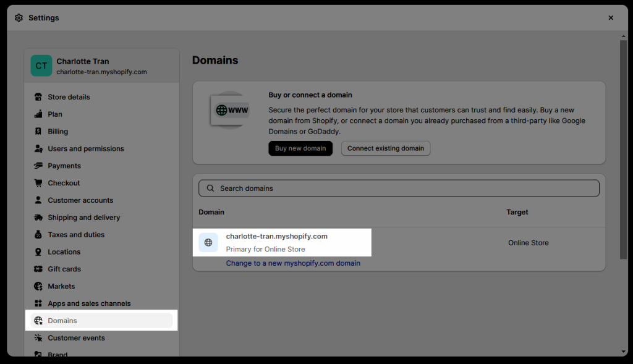This screenshot has height=364, width=633.
Task: Select the Domains menu item
Action: [102, 320]
